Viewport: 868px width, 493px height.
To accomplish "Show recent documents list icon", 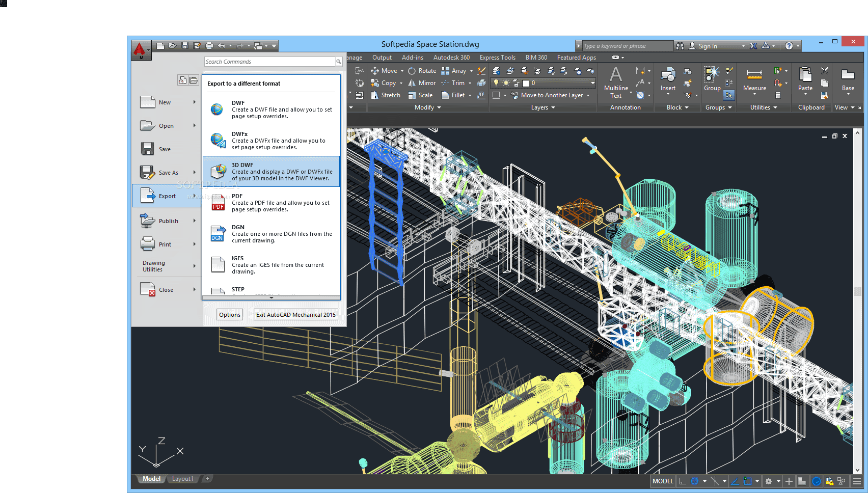I will [x=182, y=80].
